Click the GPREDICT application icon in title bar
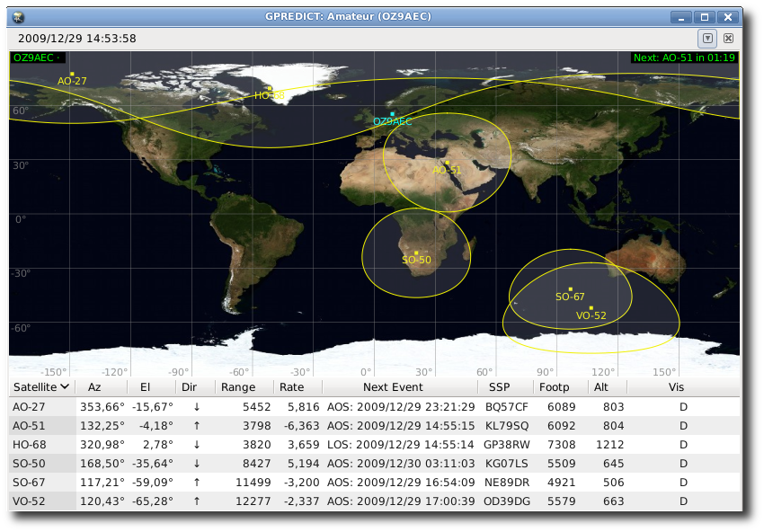 (x=19, y=17)
